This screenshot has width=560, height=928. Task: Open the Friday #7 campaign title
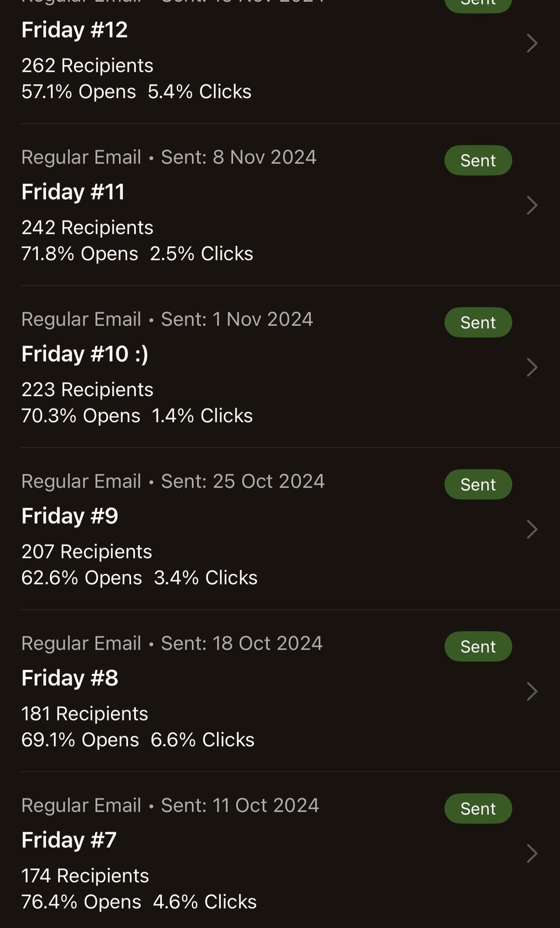pos(69,840)
